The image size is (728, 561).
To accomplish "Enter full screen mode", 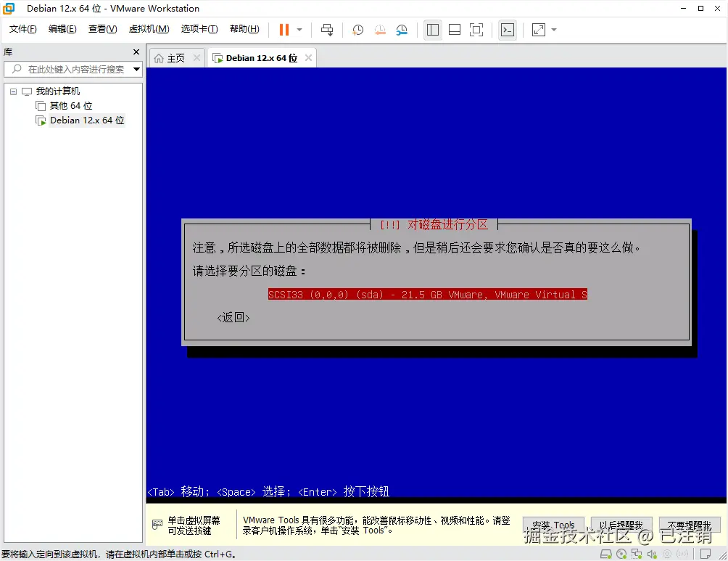I will [476, 30].
